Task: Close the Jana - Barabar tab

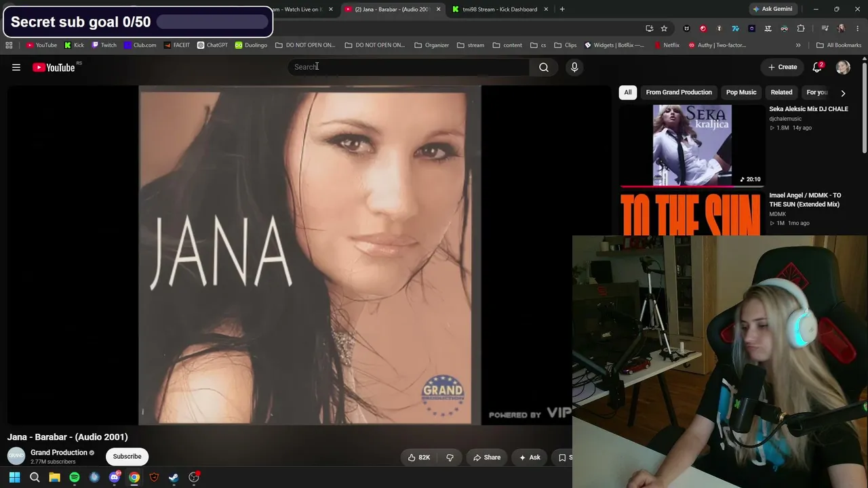Action: click(x=438, y=9)
